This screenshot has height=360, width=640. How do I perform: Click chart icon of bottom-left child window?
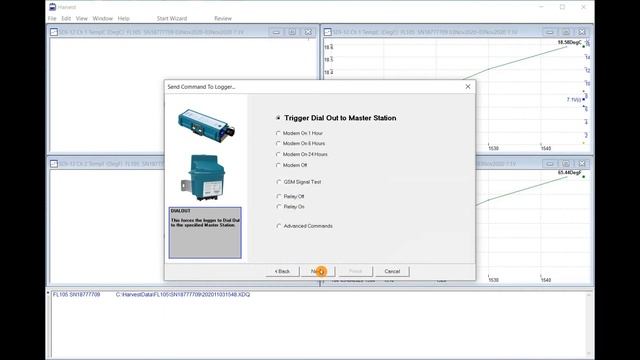tap(54, 164)
